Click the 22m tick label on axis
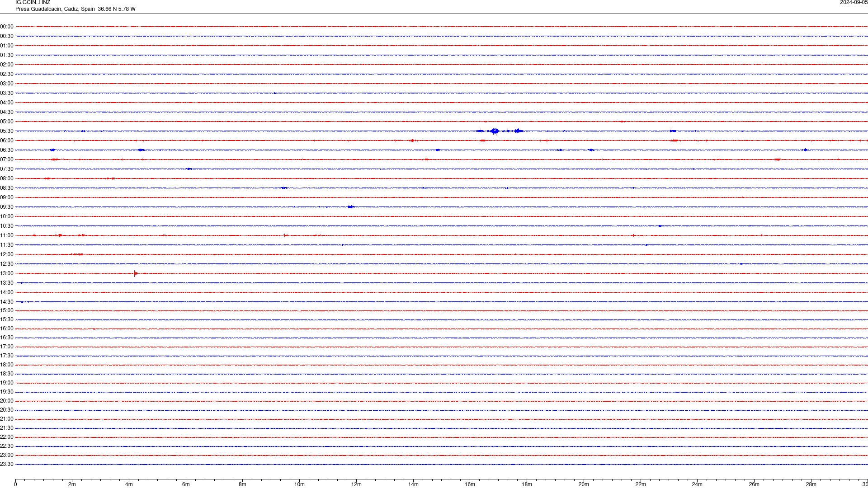868x488 pixels. coord(641,484)
